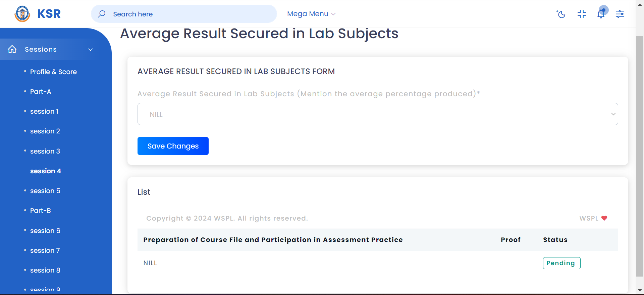Open Profile & Score in sidebar
The image size is (644, 295).
coord(53,72)
